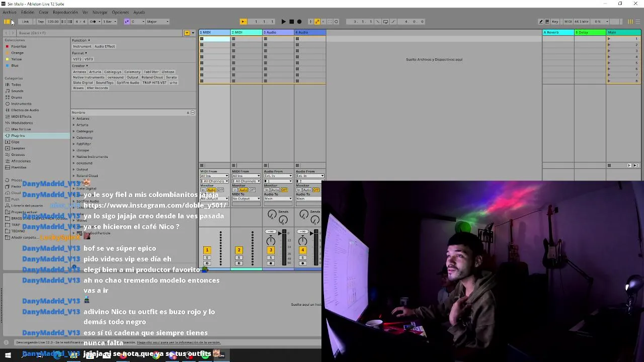The image size is (644, 362).
Task: Open the Navegar menu
Action: (100, 12)
